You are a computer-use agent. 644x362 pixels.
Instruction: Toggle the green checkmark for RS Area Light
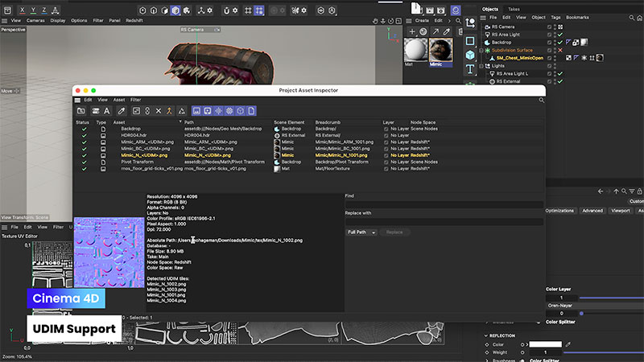[559, 35]
